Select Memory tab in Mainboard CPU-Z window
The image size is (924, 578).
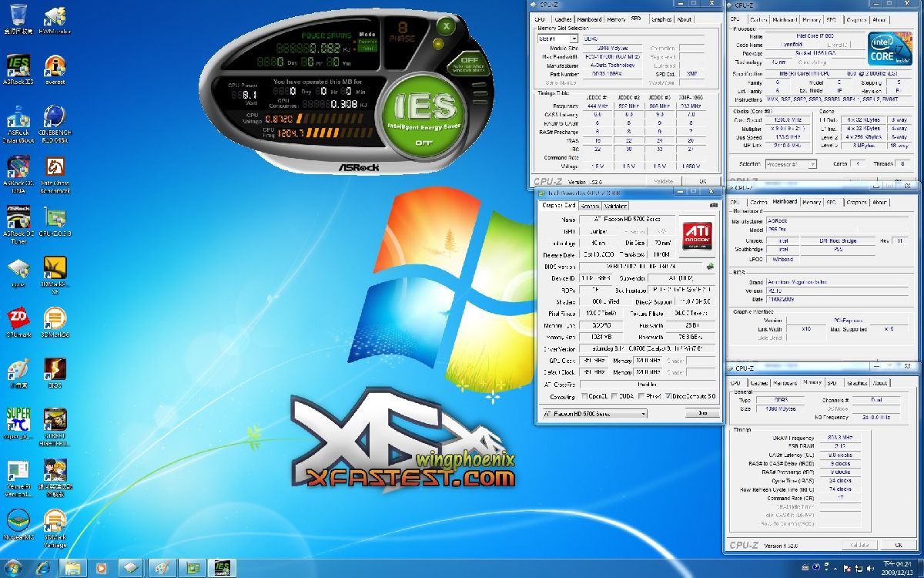tap(812, 202)
